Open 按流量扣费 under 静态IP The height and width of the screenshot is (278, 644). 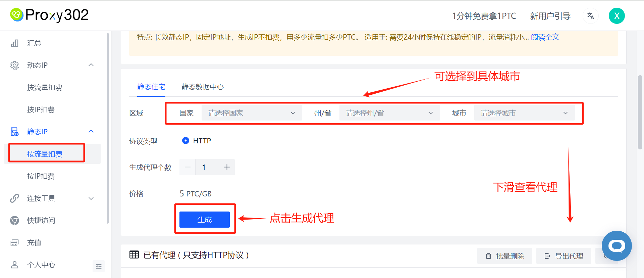pyautogui.click(x=52, y=154)
